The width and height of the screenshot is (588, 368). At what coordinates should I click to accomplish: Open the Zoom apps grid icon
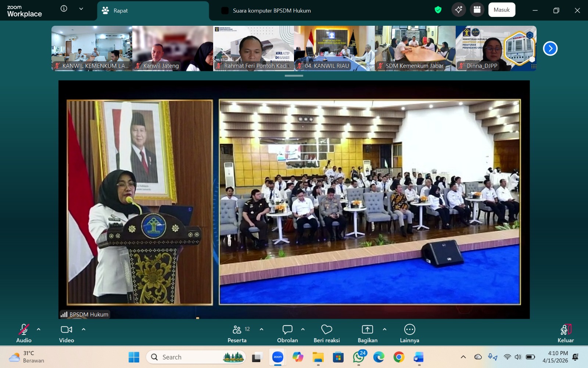coord(477,10)
